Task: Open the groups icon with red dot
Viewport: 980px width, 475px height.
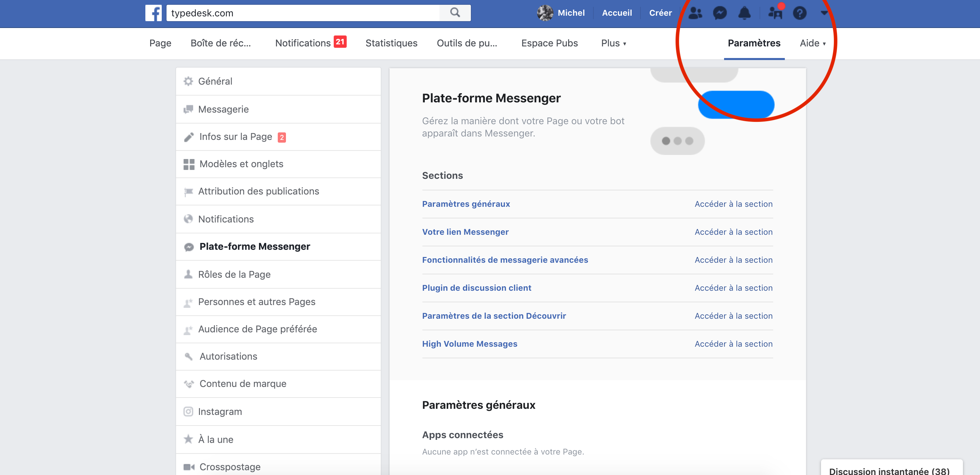Action: (x=775, y=13)
